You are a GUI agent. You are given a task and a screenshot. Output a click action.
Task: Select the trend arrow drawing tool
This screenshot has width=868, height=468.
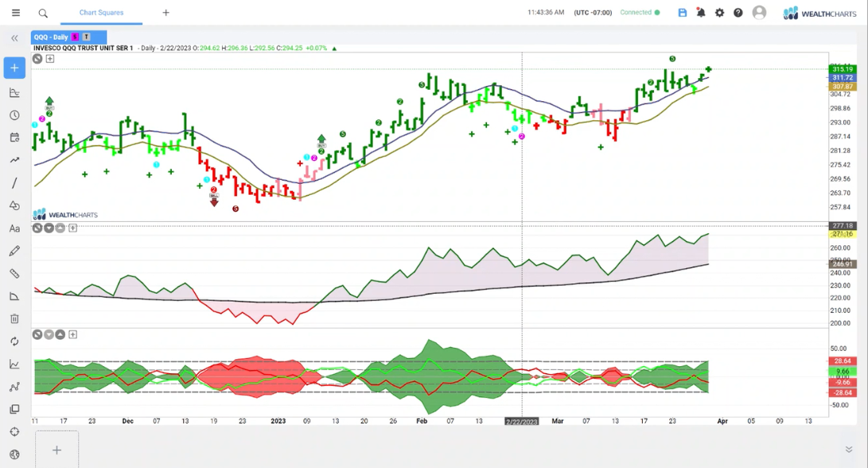(x=14, y=160)
